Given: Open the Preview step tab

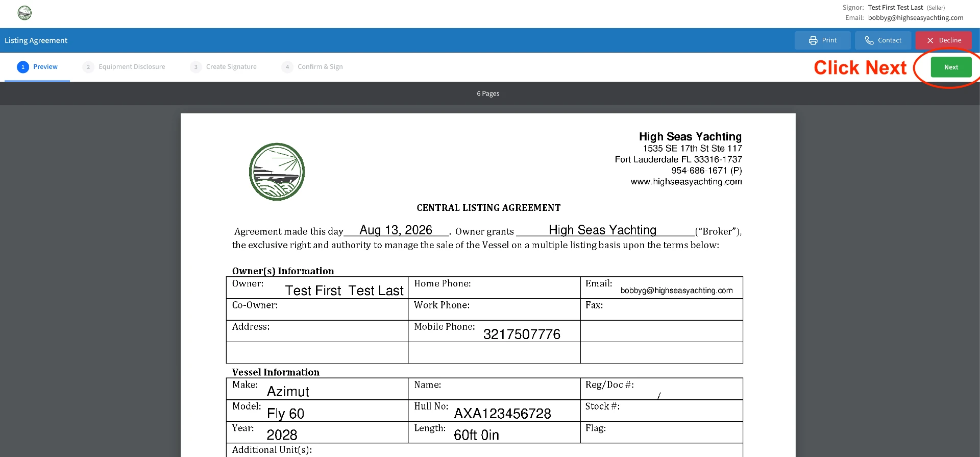Looking at the screenshot, I should (37, 67).
